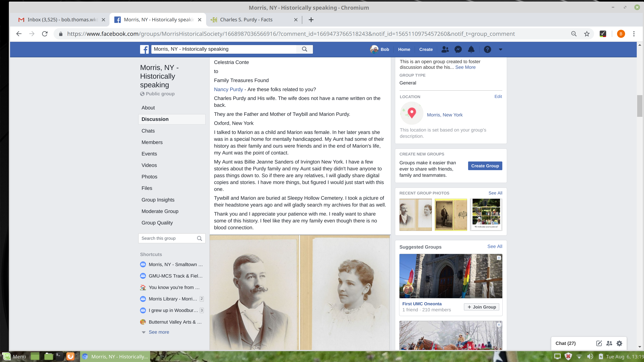
Task: Open Events in the group menu
Action: (x=149, y=154)
